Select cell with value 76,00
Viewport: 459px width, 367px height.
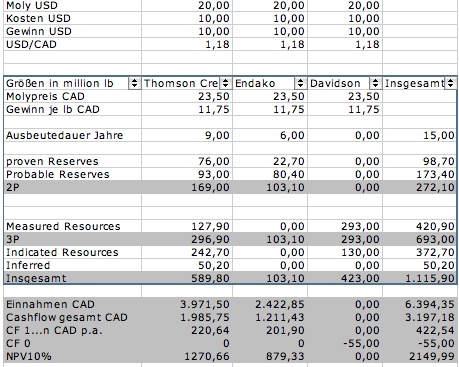187,161
